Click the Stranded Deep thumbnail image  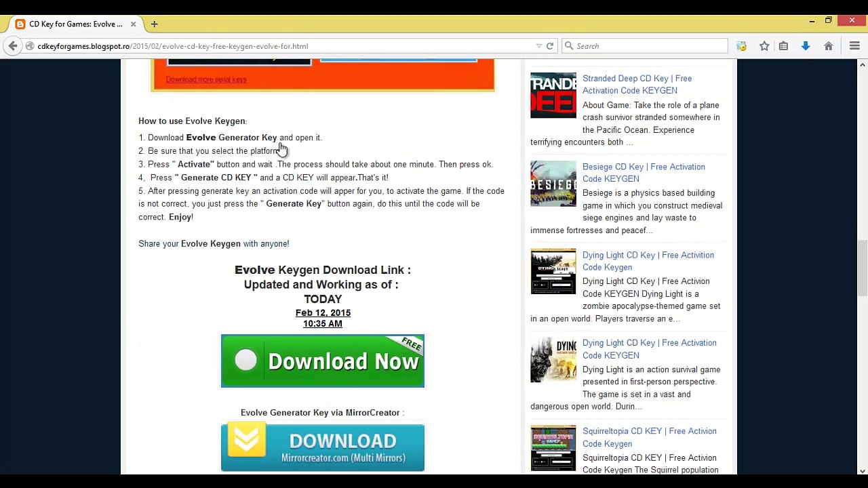(553, 96)
